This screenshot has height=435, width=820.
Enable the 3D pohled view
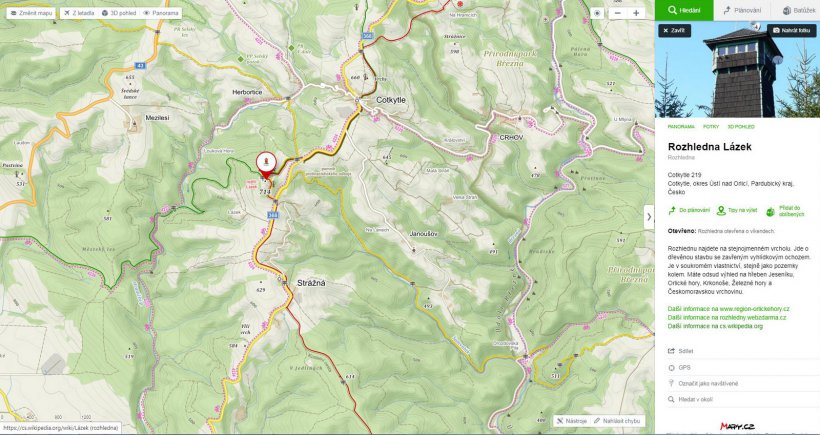(x=119, y=13)
